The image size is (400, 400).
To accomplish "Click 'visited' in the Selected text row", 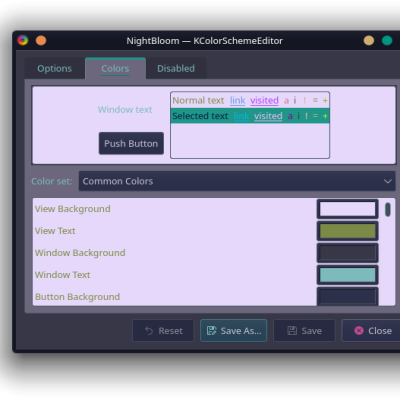I will (x=268, y=116).
